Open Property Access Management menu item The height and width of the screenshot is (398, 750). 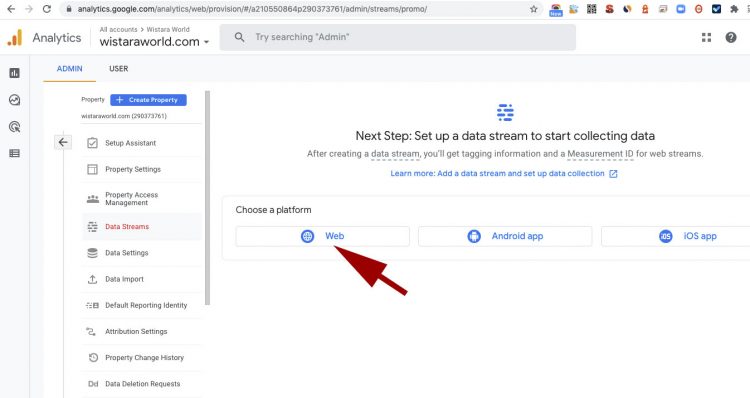142,199
